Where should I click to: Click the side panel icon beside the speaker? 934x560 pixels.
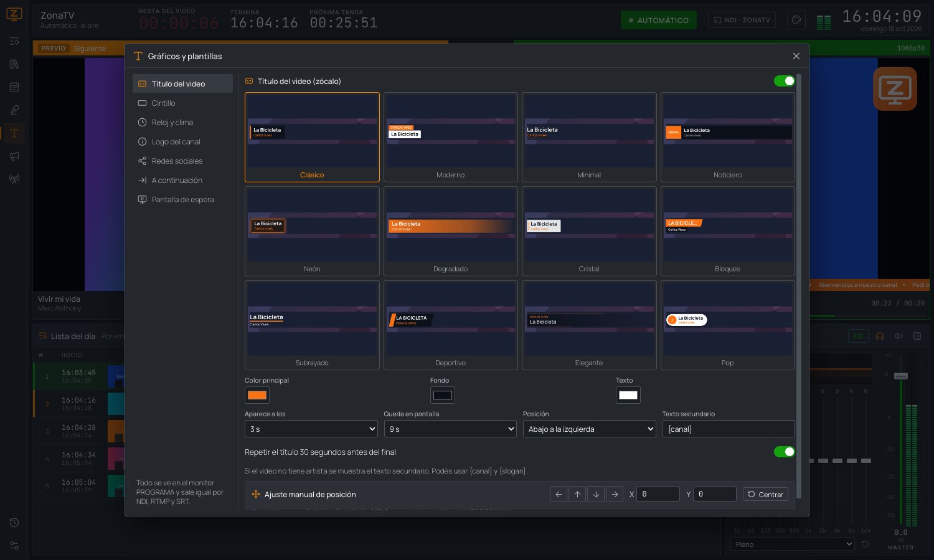tap(917, 336)
